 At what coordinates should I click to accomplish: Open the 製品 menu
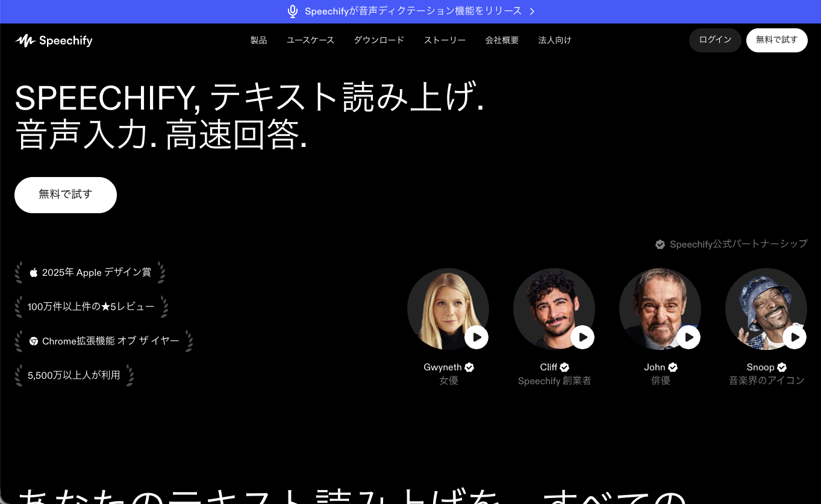coord(258,40)
